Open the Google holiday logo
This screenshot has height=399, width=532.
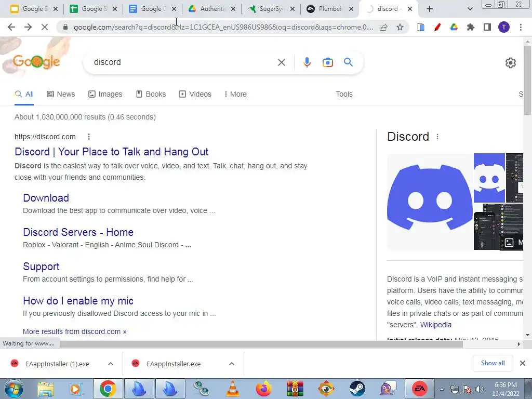pos(36,61)
